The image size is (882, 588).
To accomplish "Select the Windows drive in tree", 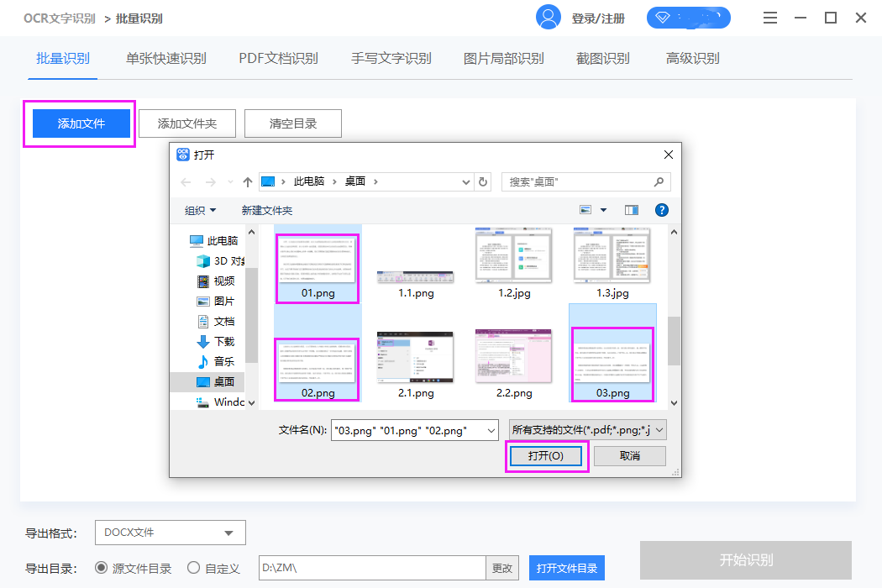I will 220,402.
